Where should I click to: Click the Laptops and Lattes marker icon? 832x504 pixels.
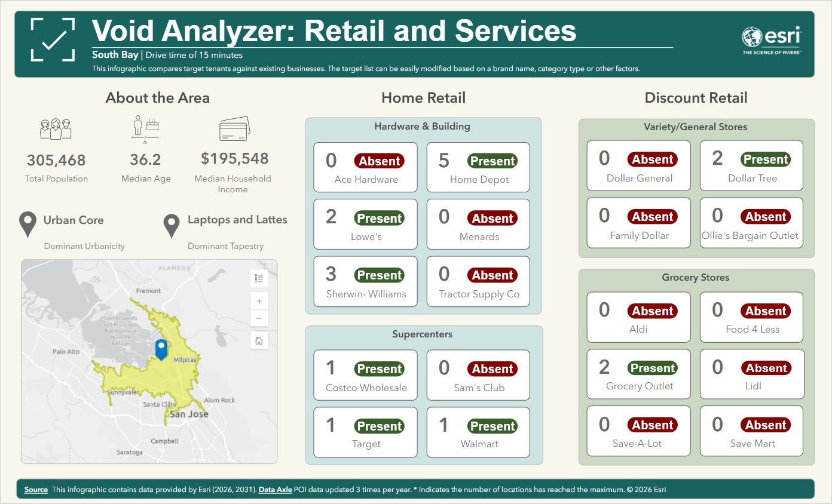coord(172,225)
